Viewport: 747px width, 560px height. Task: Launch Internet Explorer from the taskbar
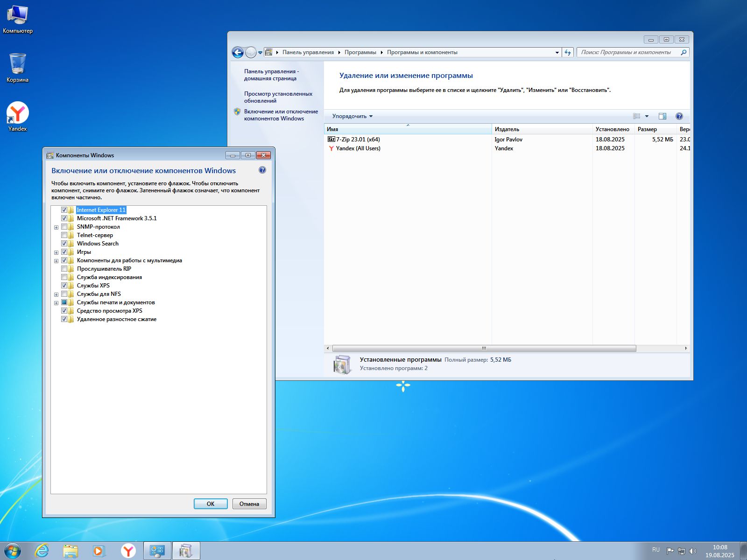[x=42, y=551]
